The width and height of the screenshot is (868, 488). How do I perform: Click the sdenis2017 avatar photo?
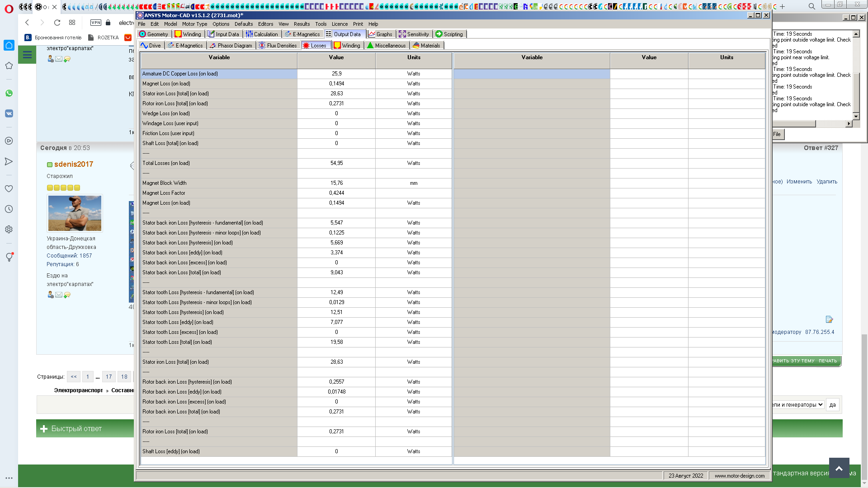point(75,213)
